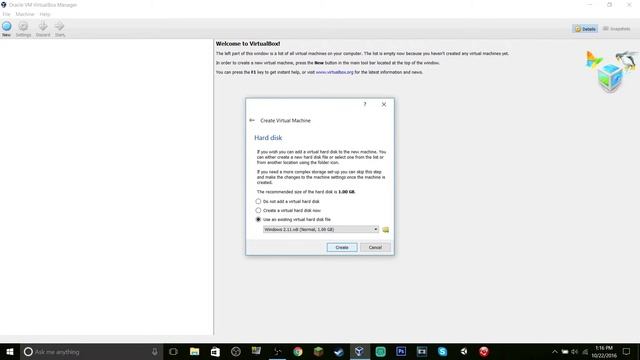Image resolution: width=640 pixels, height=360 pixels.
Task: Close the Create Virtual Machine dialog
Action: click(384, 104)
